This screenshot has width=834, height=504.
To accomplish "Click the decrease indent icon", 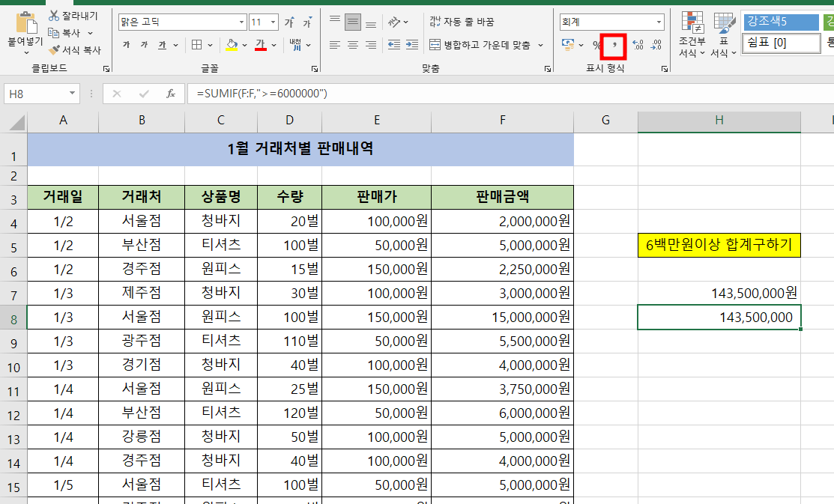I will tap(394, 45).
